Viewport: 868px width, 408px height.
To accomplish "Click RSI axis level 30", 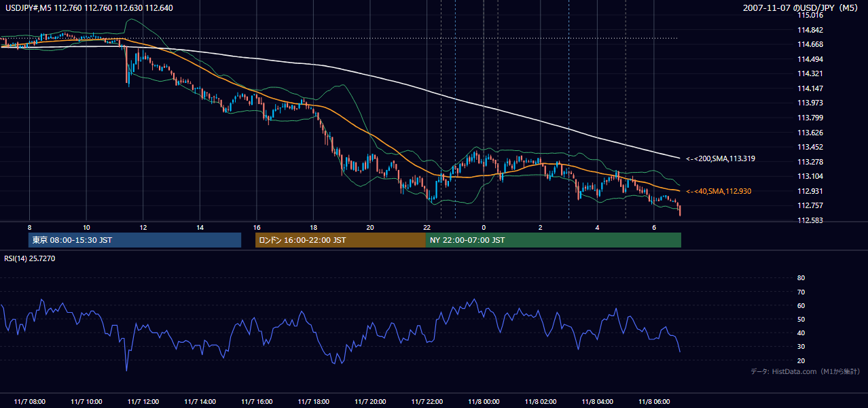I will [x=801, y=347].
